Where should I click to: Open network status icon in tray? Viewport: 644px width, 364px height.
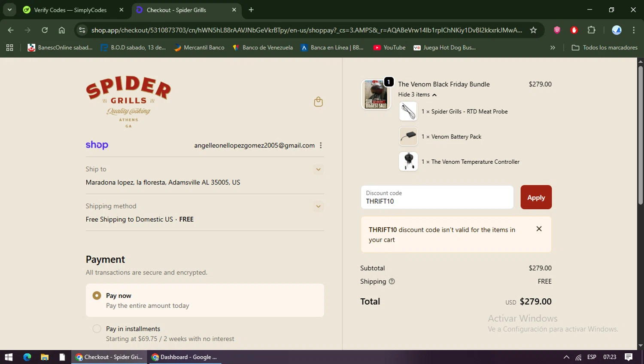[579, 357]
